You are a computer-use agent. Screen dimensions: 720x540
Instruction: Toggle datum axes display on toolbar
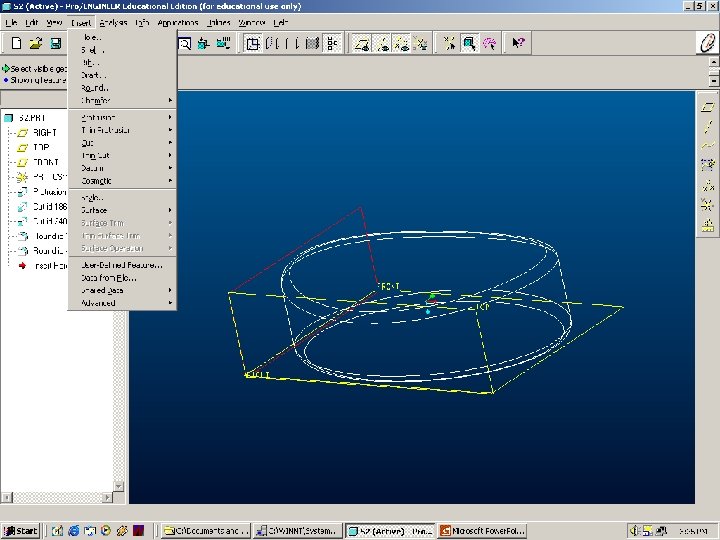pos(381,43)
